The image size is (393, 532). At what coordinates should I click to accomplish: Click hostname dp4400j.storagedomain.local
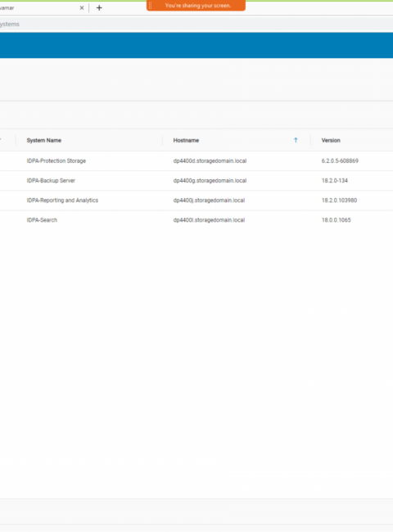click(x=209, y=201)
